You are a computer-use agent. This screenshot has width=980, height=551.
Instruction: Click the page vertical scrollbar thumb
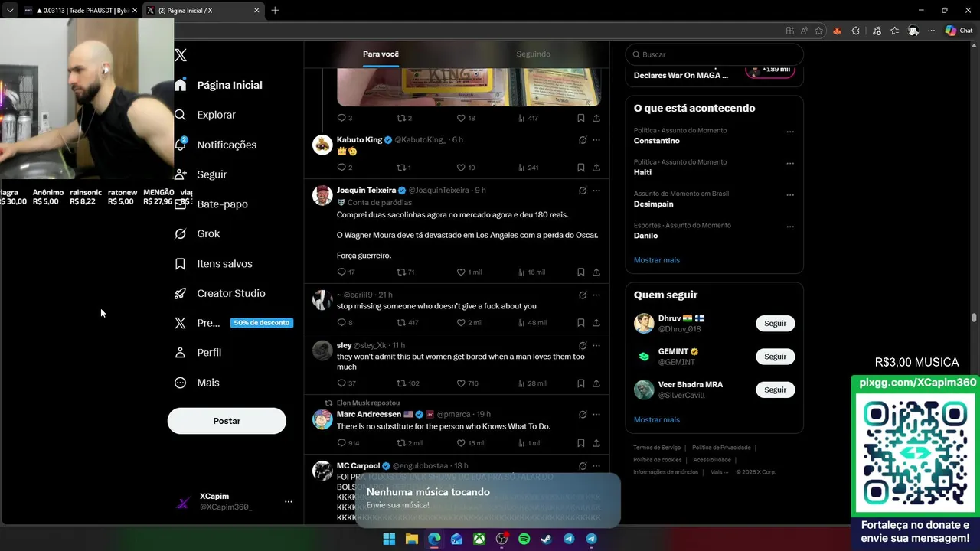click(x=975, y=318)
